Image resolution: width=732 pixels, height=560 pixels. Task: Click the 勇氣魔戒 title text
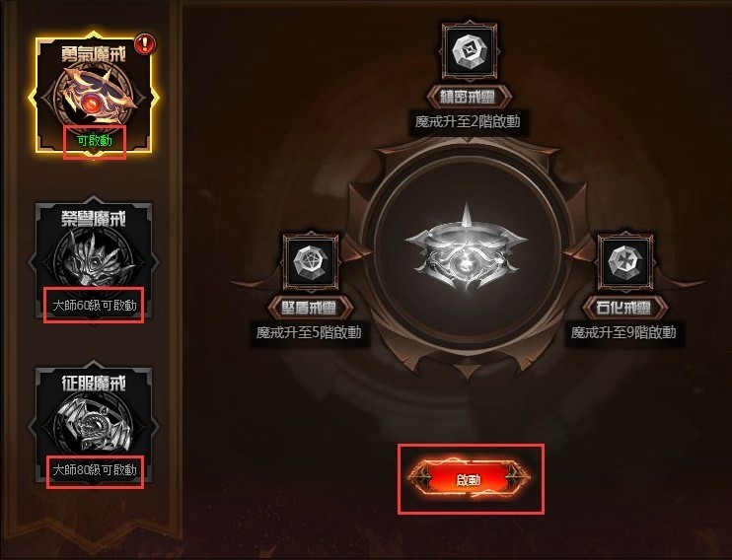tap(94, 54)
